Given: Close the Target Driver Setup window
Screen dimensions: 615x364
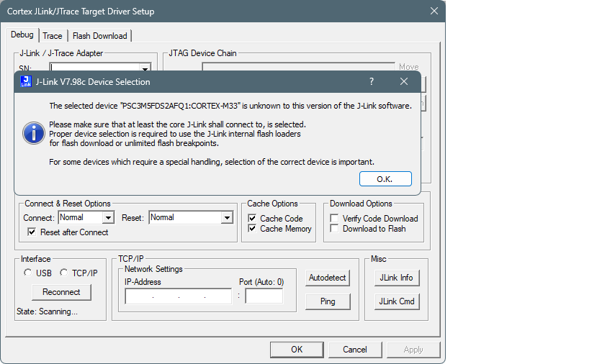Looking at the screenshot, I should pos(434,11).
